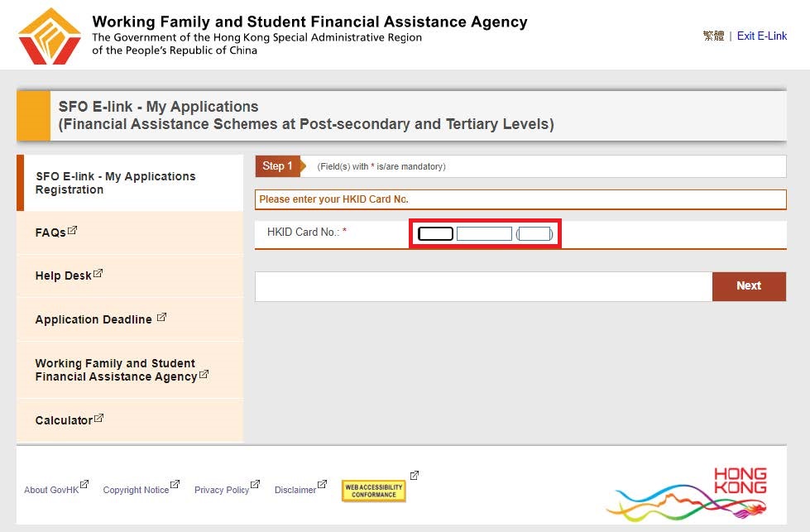Click the Web Accessibility Conformance badge
Screen dimensions: 810x532
373,491
